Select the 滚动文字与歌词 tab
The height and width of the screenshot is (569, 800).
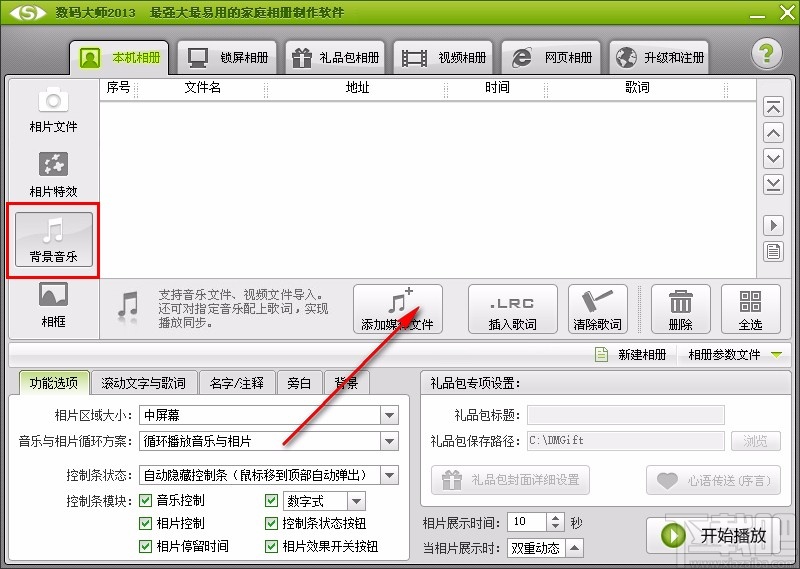[143, 383]
